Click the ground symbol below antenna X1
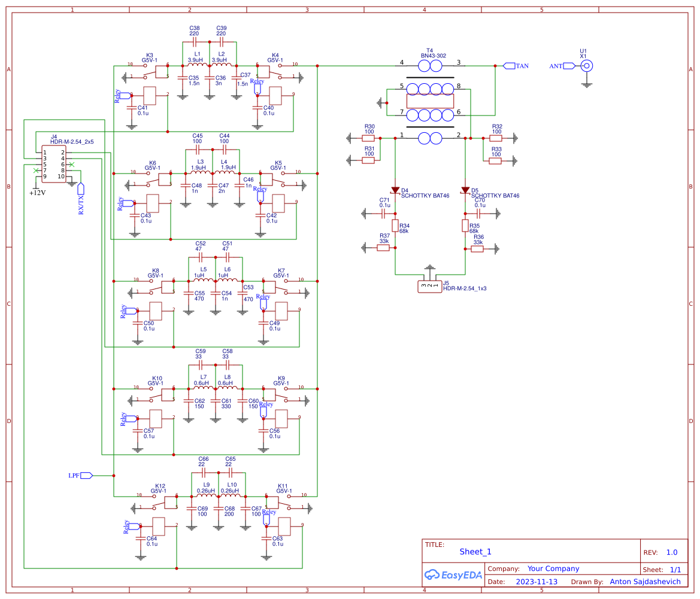The width and height of the screenshot is (700, 599). click(x=586, y=84)
